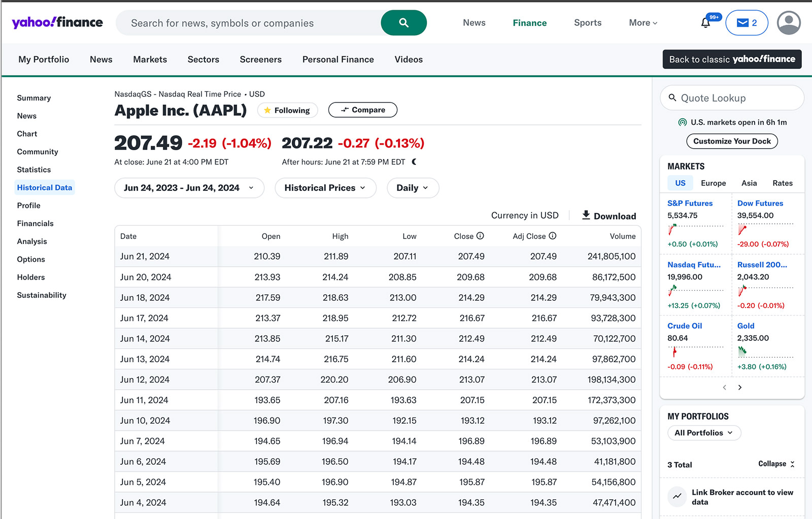Screen dimensions: 812x519
Task: Click the markets open status icon
Action: (x=683, y=122)
